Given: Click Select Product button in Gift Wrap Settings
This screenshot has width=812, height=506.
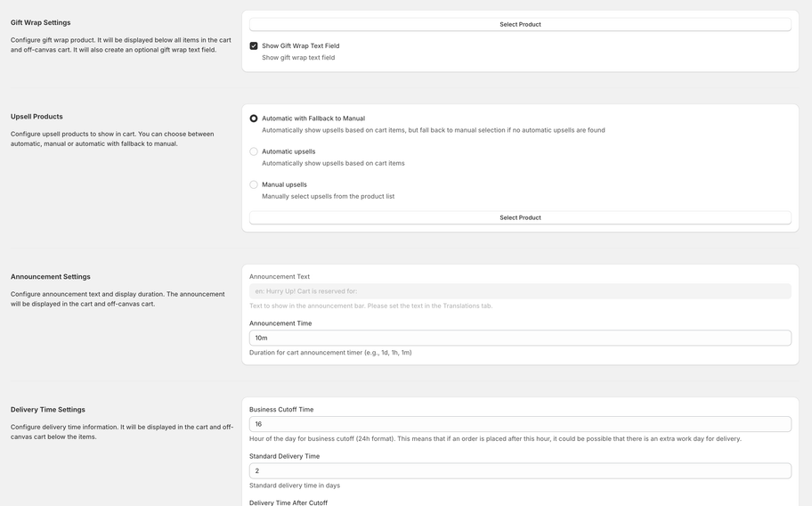Looking at the screenshot, I should click(x=520, y=24).
